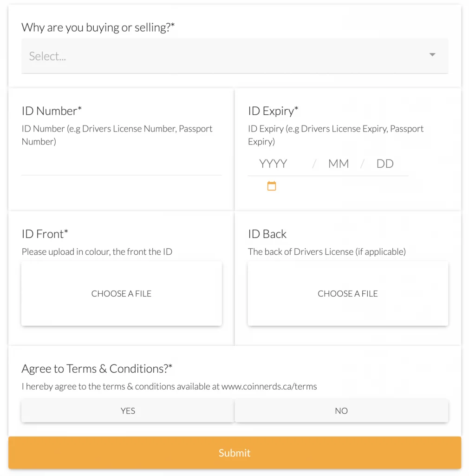Click the ID Front section heading
Screen dimensions: 469x476
coord(45,234)
